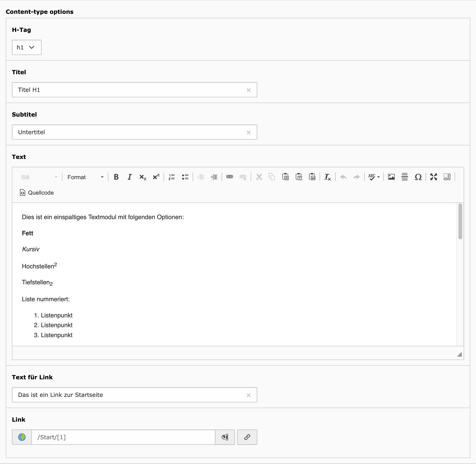Apply superscript formatting
This screenshot has height=464, width=476.
(x=156, y=177)
